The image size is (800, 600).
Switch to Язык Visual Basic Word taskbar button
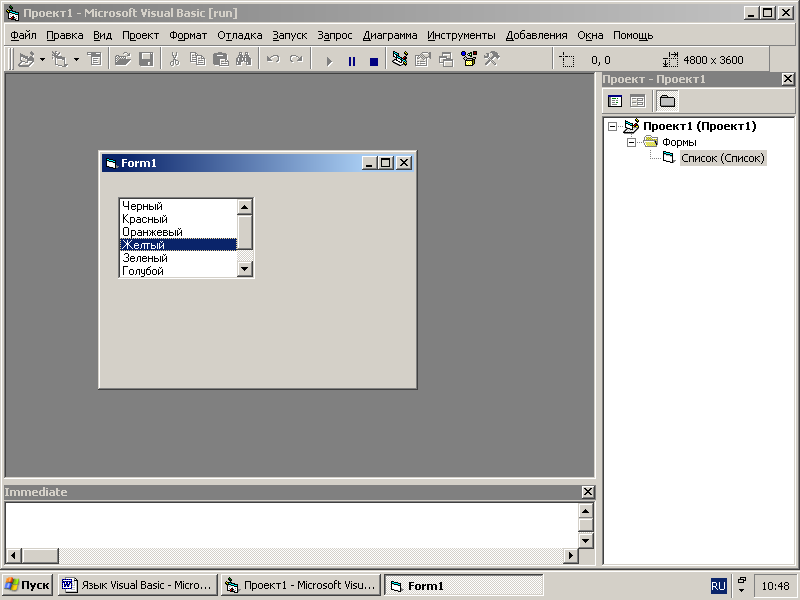click(x=137, y=586)
